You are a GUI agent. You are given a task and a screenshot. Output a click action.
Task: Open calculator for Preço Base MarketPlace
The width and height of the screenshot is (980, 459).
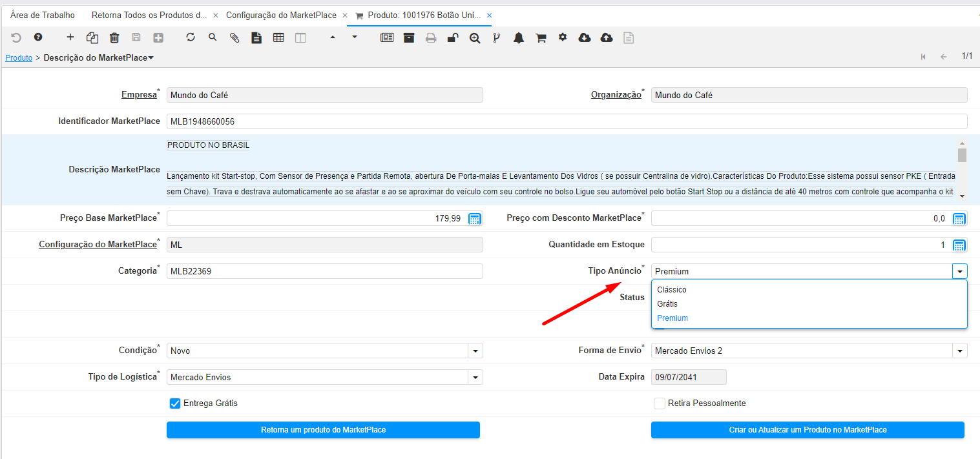[475, 219]
